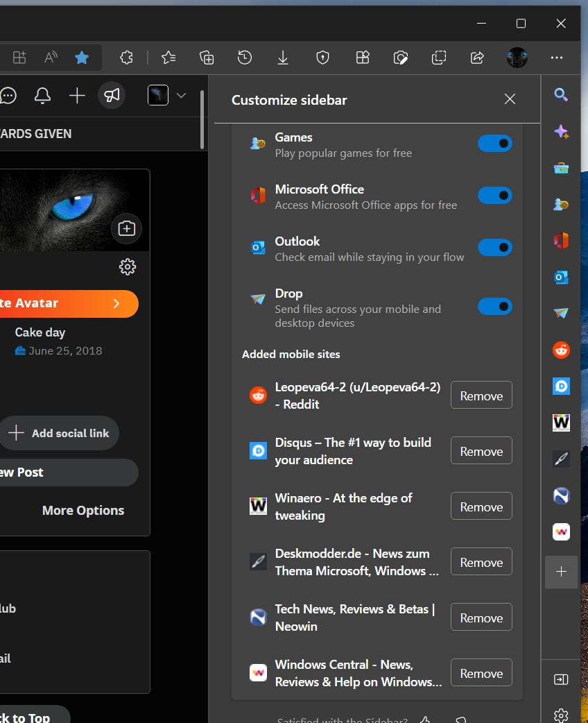The image size is (588, 723).
Task: Click the cat eye profile banner image
Action: pyautogui.click(x=73, y=210)
